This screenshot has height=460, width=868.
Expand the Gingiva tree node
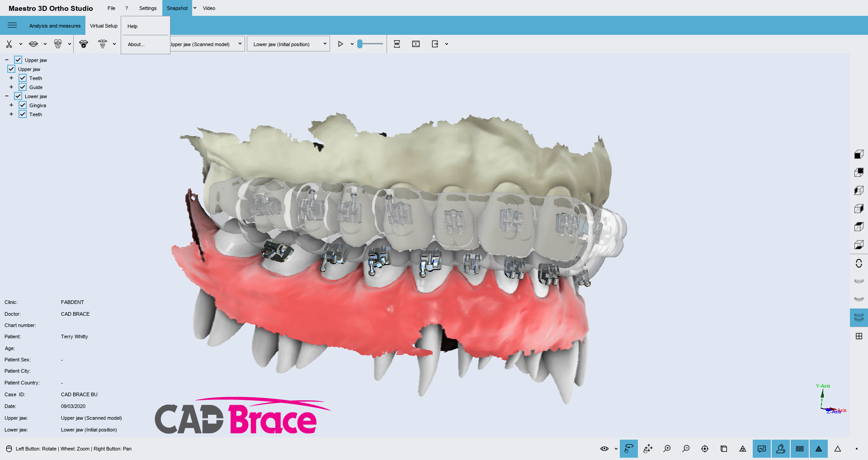click(x=11, y=105)
